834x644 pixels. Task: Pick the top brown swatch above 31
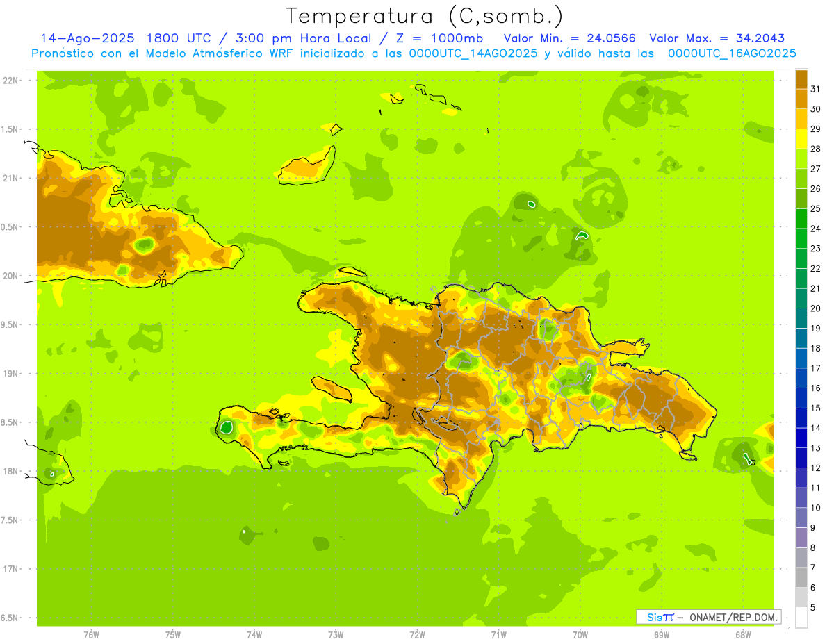tap(801, 79)
